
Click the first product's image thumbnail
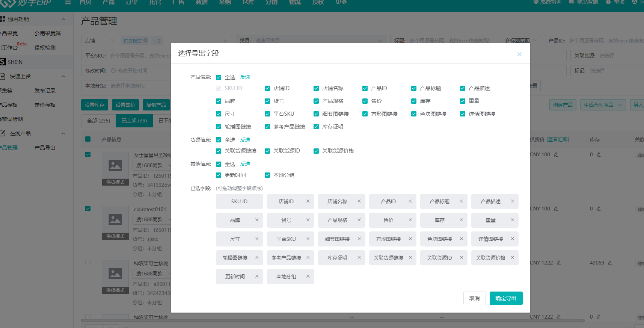pyautogui.click(x=115, y=165)
